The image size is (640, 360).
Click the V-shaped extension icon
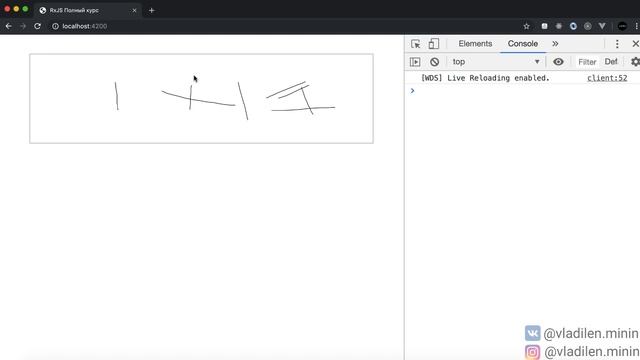[602, 26]
